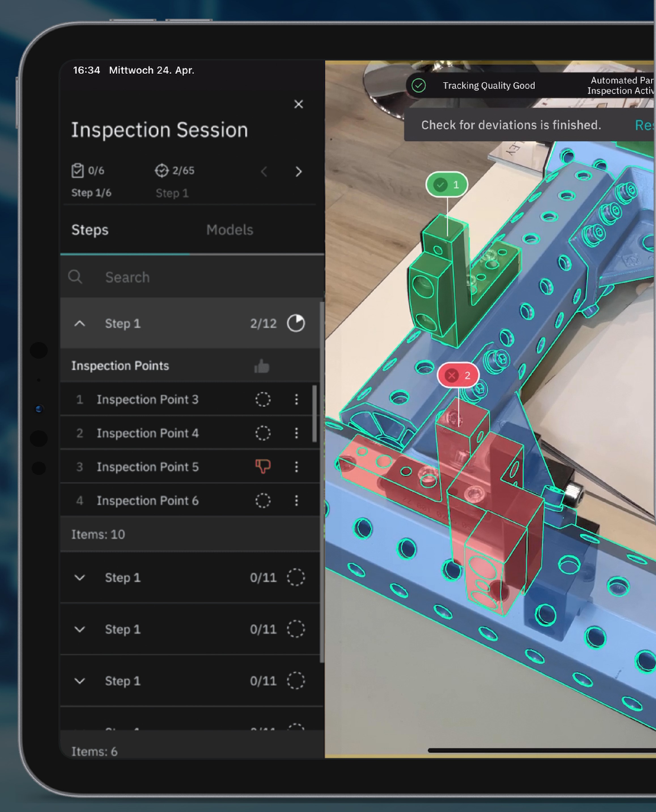Click thumbs-up icon beside Inspection Points header
Viewport: 656px width, 812px height.
[262, 366]
